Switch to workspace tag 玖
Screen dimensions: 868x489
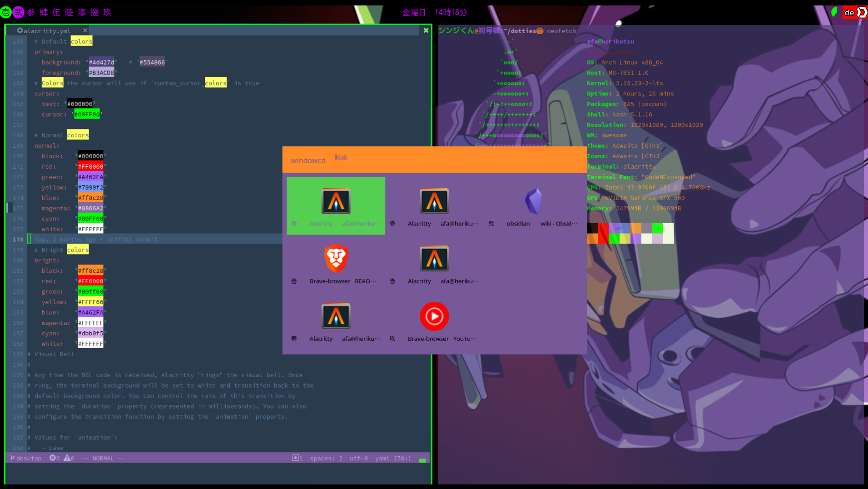pos(107,12)
